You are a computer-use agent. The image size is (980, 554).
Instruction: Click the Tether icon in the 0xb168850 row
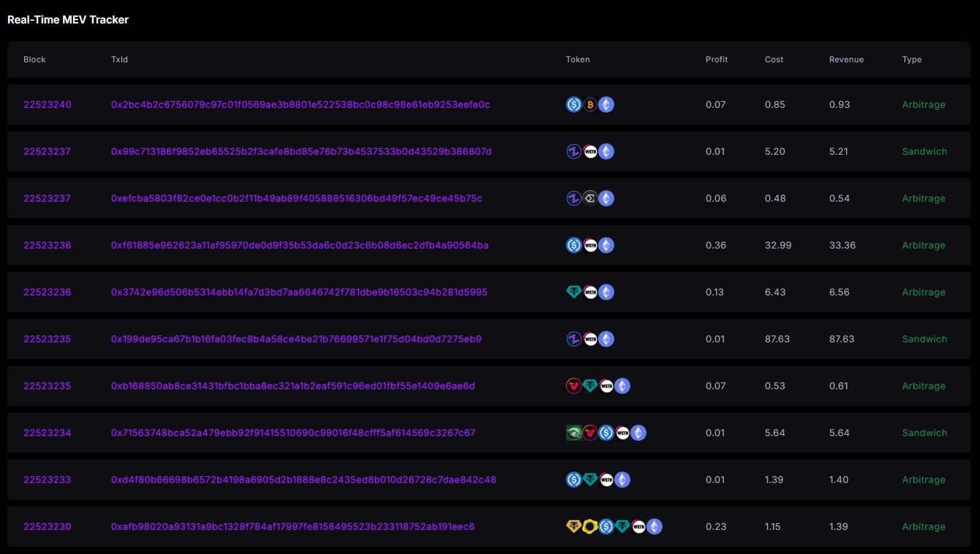[590, 386]
